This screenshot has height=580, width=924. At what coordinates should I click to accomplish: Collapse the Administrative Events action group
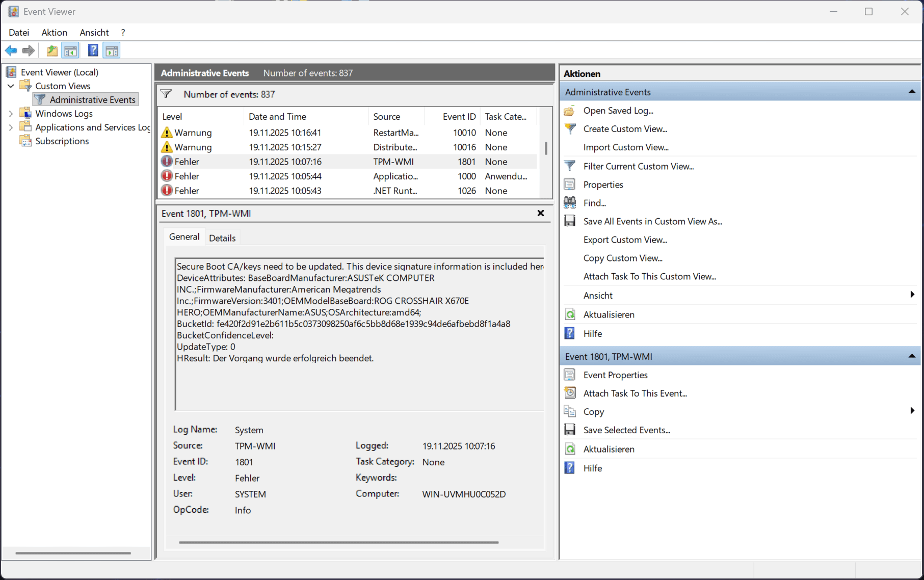(911, 91)
